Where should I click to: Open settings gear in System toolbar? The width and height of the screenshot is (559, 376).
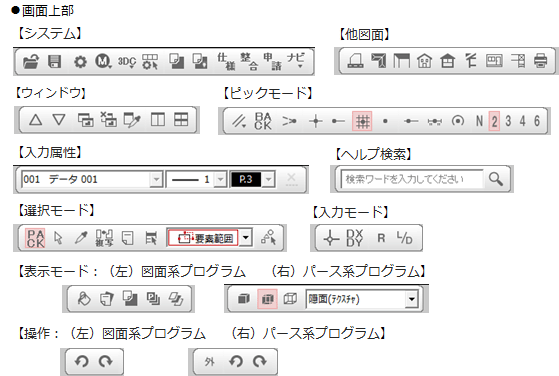coord(80,62)
